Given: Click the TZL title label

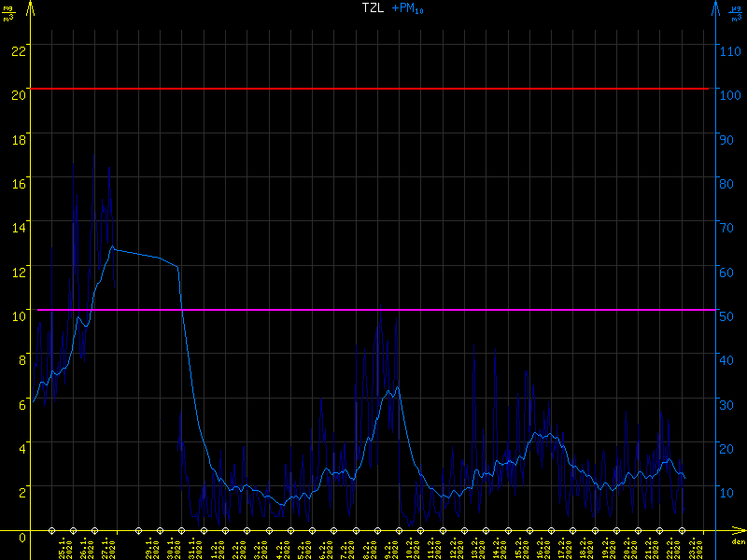Looking at the screenshot, I should 373,8.
